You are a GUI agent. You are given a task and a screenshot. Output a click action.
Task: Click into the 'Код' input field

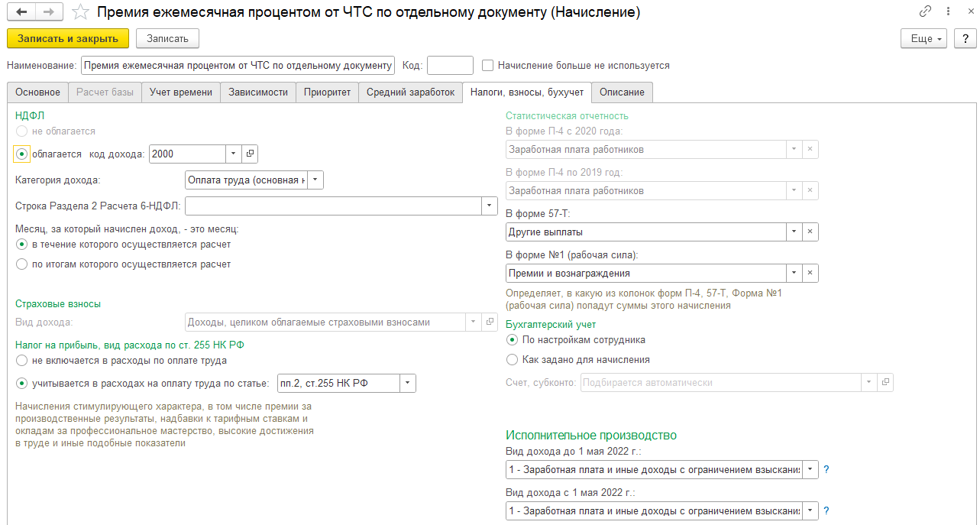[x=450, y=66]
